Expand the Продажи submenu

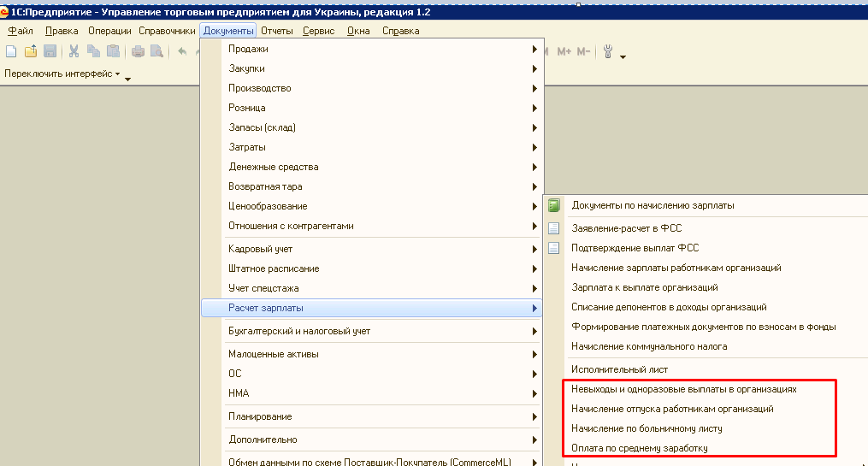coord(372,50)
